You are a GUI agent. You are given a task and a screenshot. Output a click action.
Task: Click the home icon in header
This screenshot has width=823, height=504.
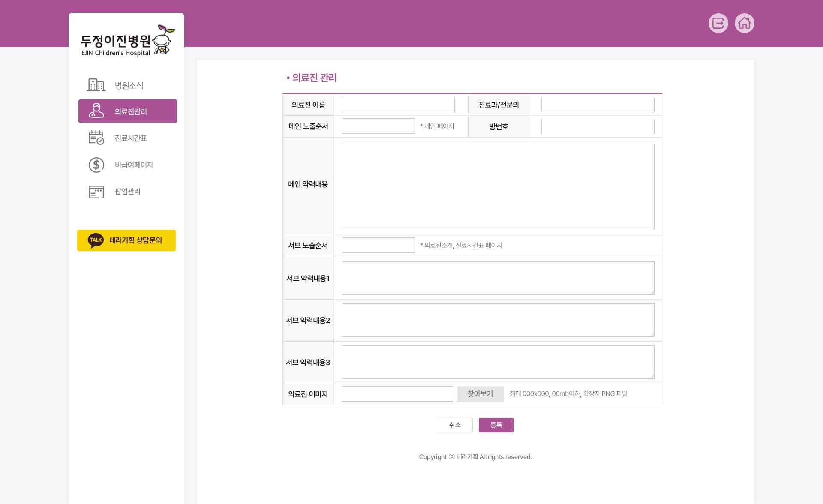pyautogui.click(x=744, y=23)
